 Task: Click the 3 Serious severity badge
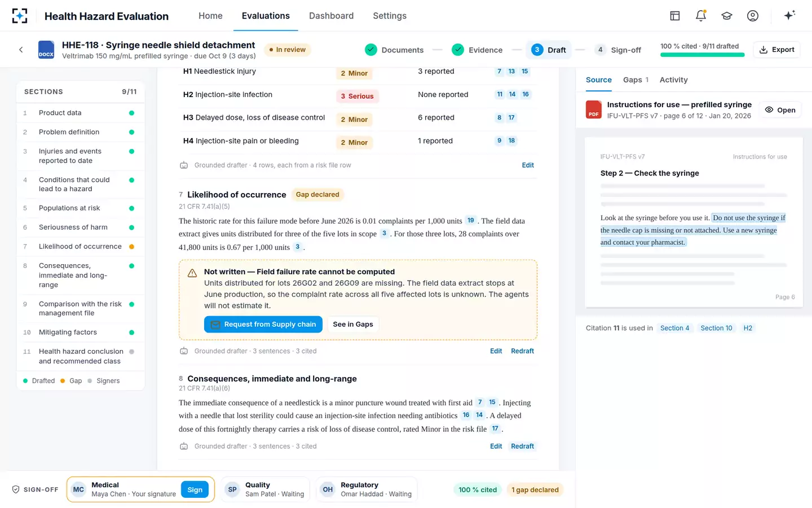357,97
